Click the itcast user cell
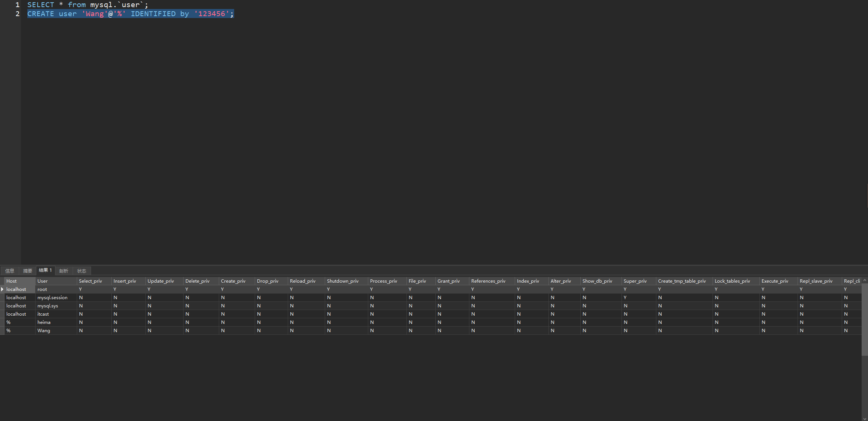The image size is (868, 421). [x=43, y=314]
